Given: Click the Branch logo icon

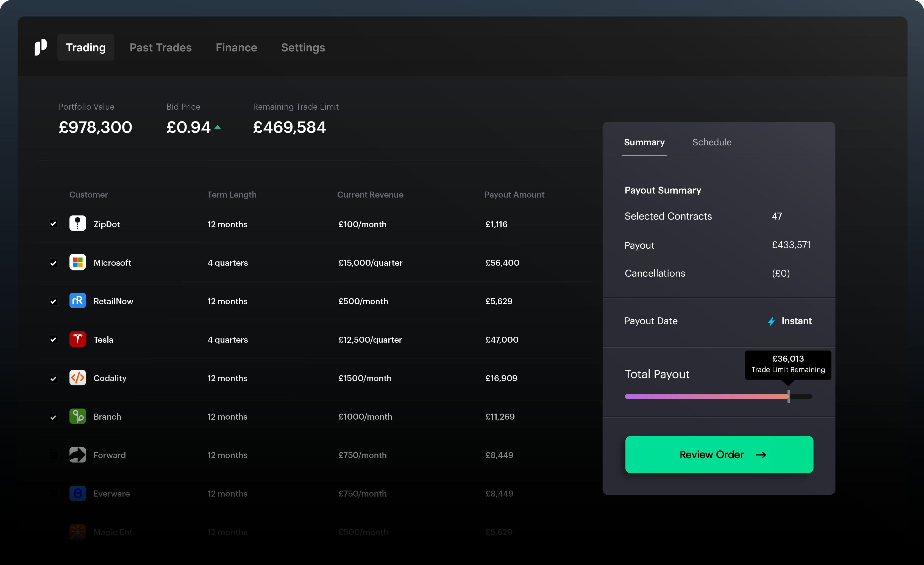Looking at the screenshot, I should (78, 416).
